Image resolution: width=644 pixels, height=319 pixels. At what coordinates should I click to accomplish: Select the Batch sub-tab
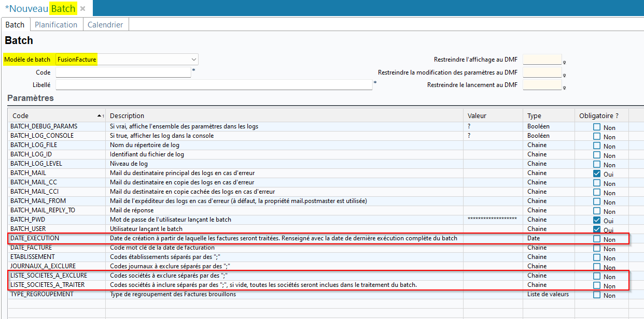[x=15, y=25]
